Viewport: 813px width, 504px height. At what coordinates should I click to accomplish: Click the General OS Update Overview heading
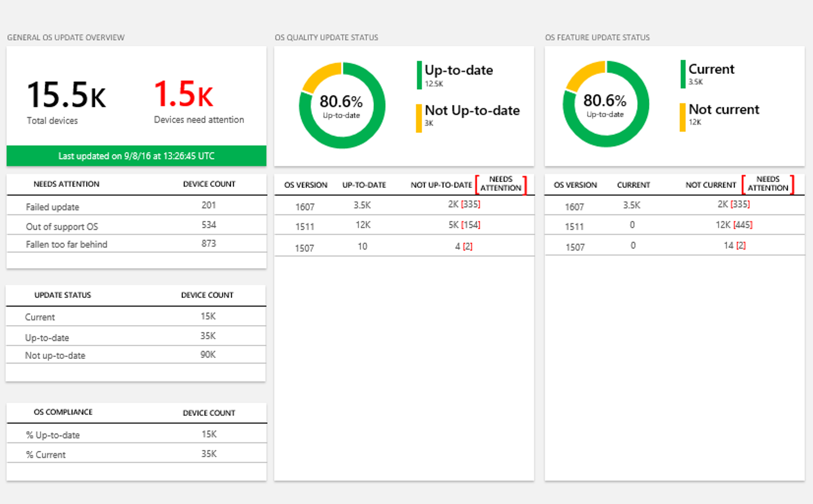65,37
